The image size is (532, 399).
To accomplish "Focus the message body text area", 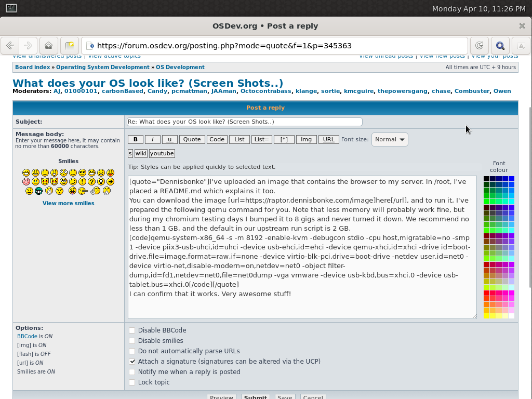I will pyautogui.click(x=302, y=247).
